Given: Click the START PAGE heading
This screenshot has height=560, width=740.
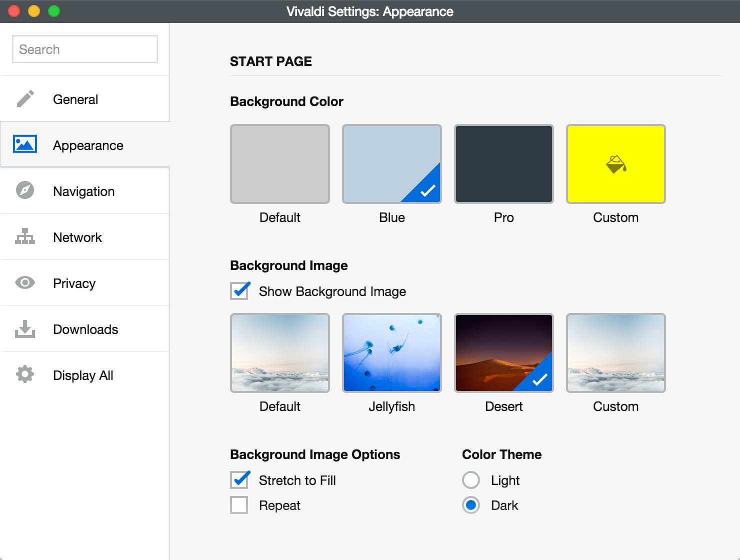Looking at the screenshot, I should 271,61.
